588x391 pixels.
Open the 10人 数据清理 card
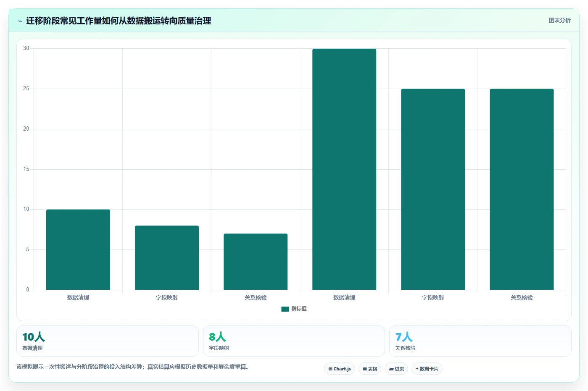(x=107, y=341)
